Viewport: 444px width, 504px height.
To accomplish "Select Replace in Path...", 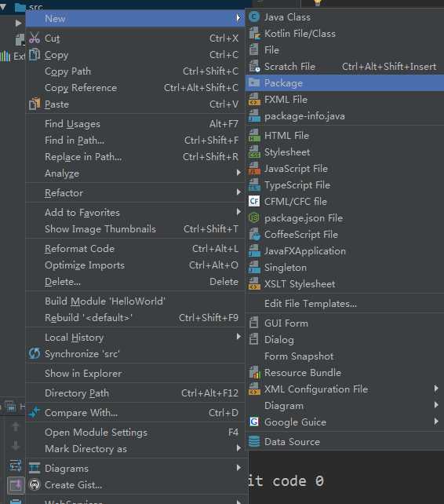I will click(135, 156).
